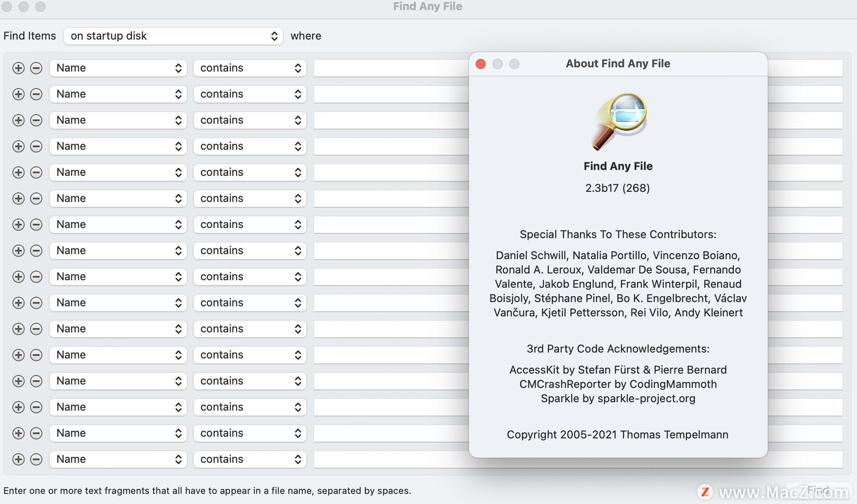Viewport: 857px width, 504px height.
Task: Open the Name popup in the last row
Action: [x=118, y=459]
